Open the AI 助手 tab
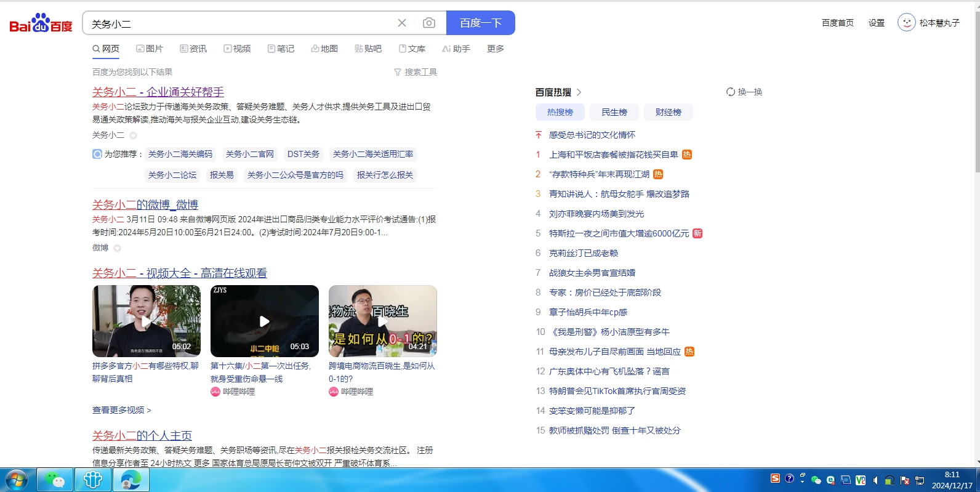 click(x=456, y=49)
